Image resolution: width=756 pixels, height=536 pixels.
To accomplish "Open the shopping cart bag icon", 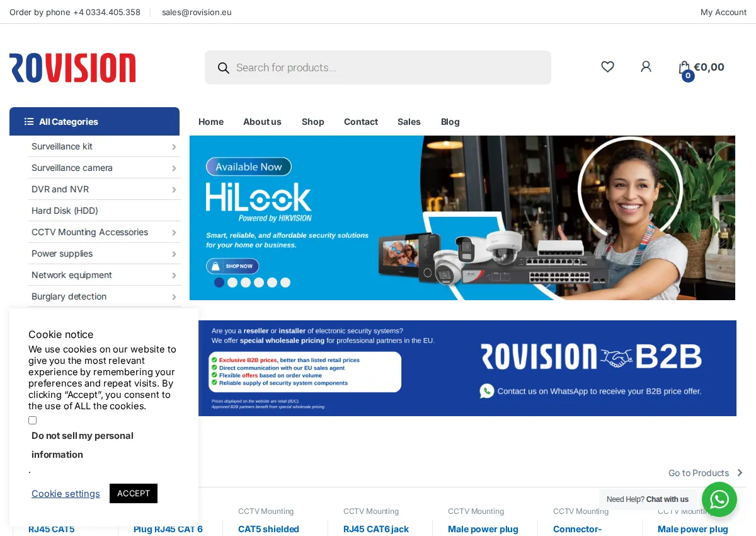I will [x=684, y=67].
